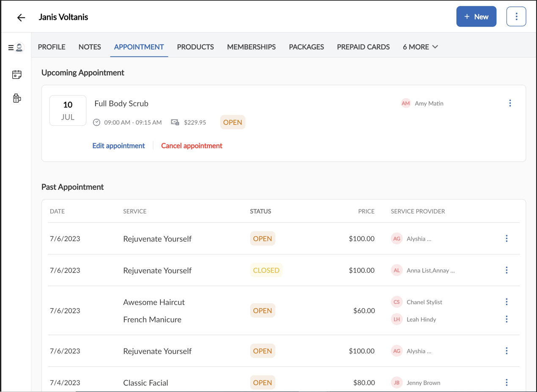Click the JB avatar for Jenny Brown
This screenshot has width=537, height=392.
397,383
